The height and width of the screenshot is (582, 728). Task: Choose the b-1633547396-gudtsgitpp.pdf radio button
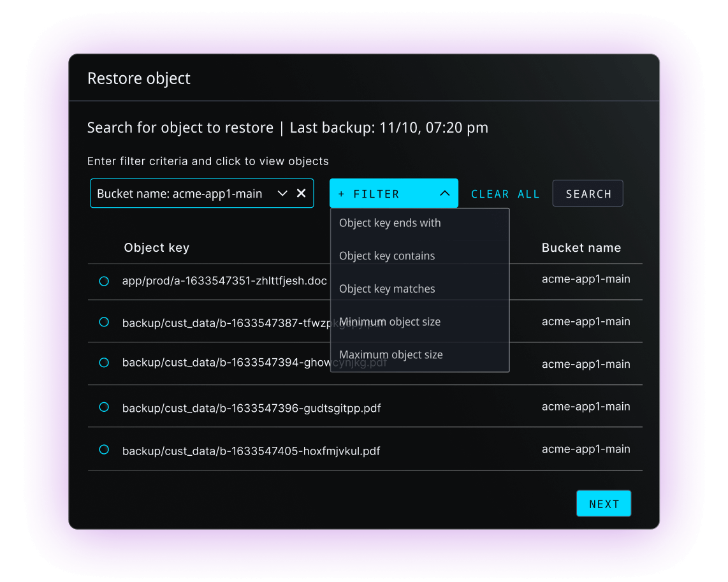[x=104, y=407]
